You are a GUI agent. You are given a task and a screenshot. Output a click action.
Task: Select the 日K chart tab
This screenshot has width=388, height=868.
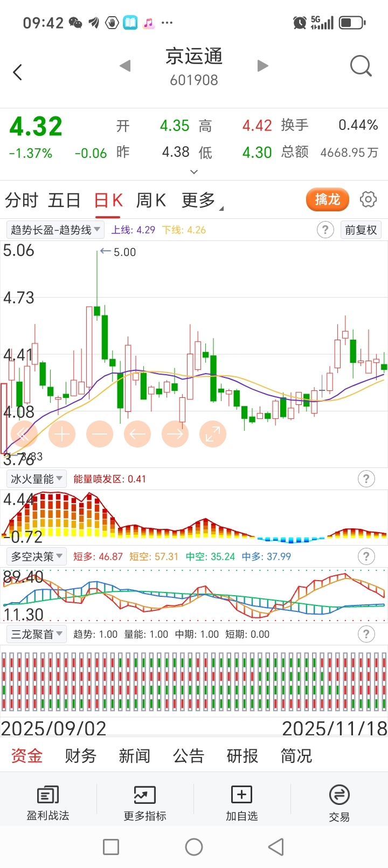[x=108, y=201]
